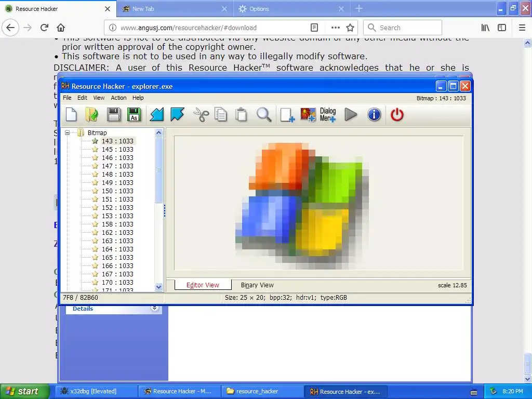Select bitmap resource 152 : 1033
Screen dimensions: 532x399
(x=117, y=208)
